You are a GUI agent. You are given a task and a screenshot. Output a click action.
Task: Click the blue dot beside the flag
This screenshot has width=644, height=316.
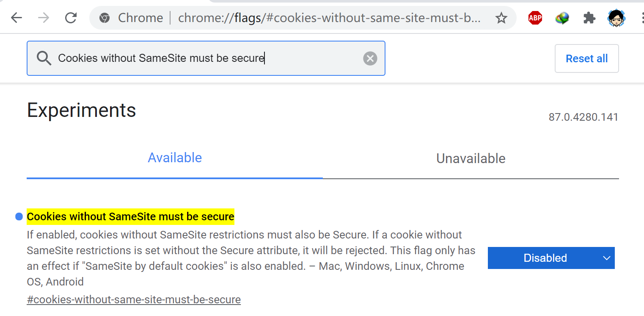click(18, 216)
